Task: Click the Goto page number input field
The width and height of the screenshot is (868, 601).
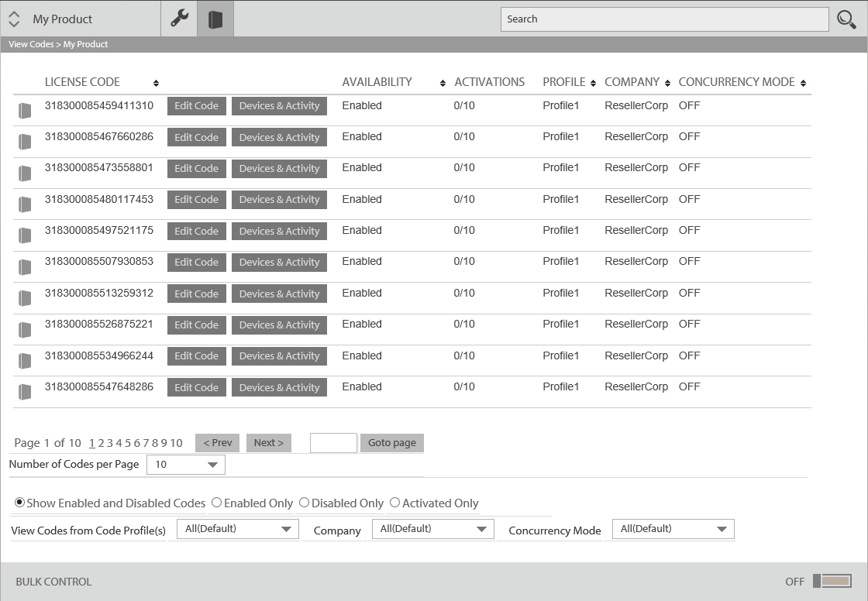Action: tap(333, 443)
